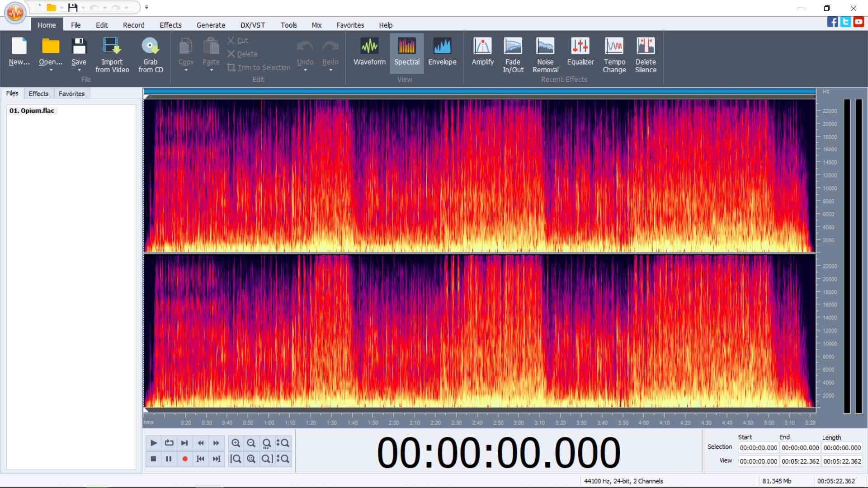
Task: Expand the Save dropdown arrow
Action: coord(79,70)
